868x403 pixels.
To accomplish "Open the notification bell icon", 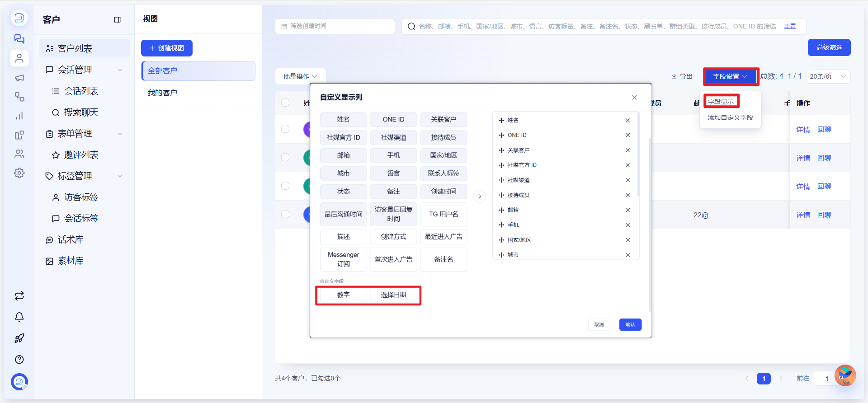I will click(19, 317).
